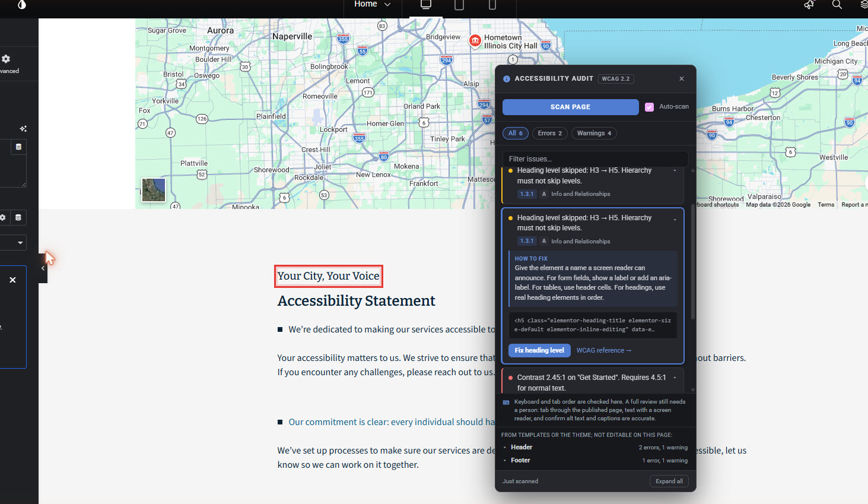Click the Fix heading level button
This screenshot has width=868, height=504.
[x=539, y=350]
